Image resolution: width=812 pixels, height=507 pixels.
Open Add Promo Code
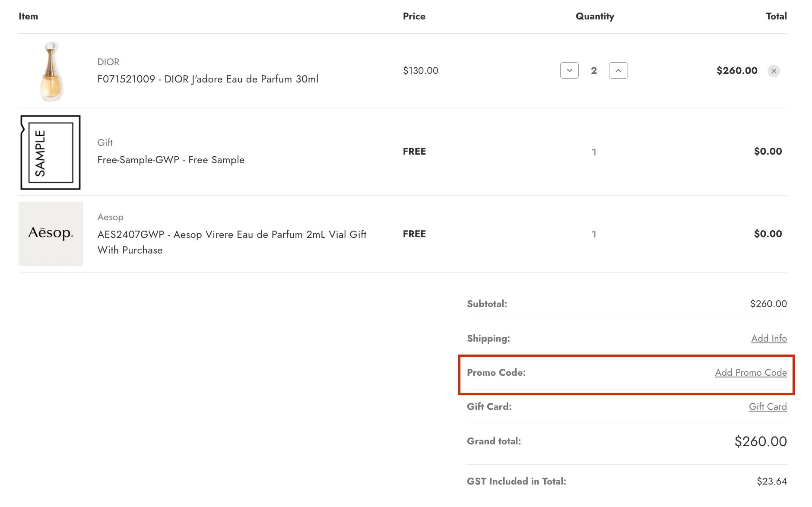click(x=750, y=372)
